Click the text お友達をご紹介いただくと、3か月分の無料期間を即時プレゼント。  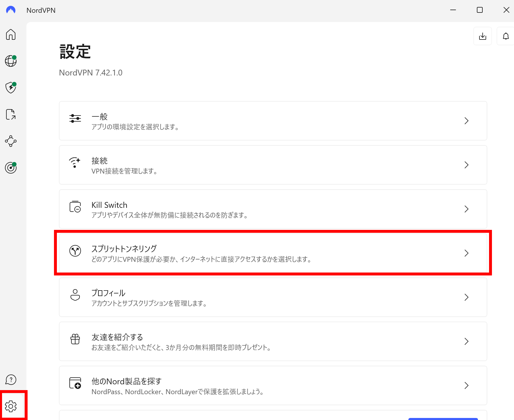[x=182, y=348]
